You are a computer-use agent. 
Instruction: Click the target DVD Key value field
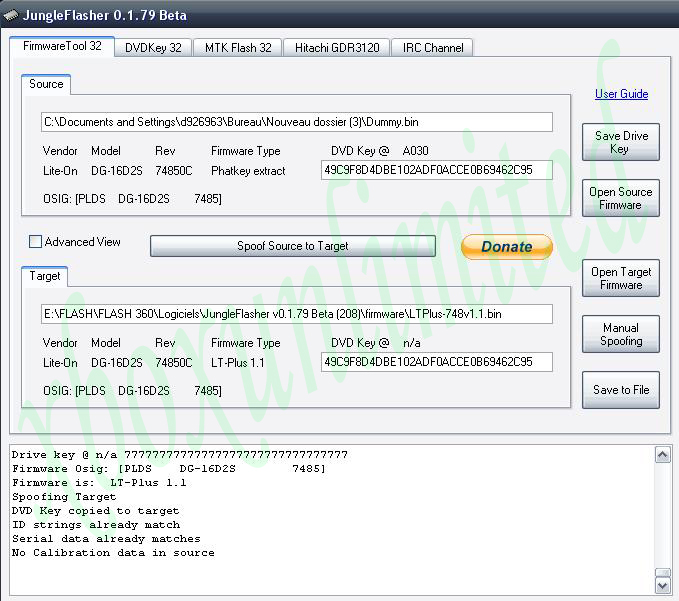click(x=436, y=362)
